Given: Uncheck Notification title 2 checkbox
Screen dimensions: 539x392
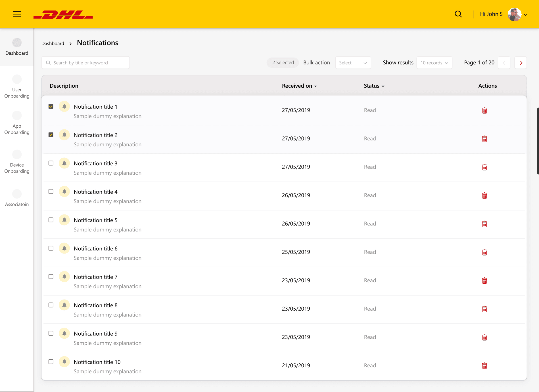Looking at the screenshot, I should pos(51,135).
